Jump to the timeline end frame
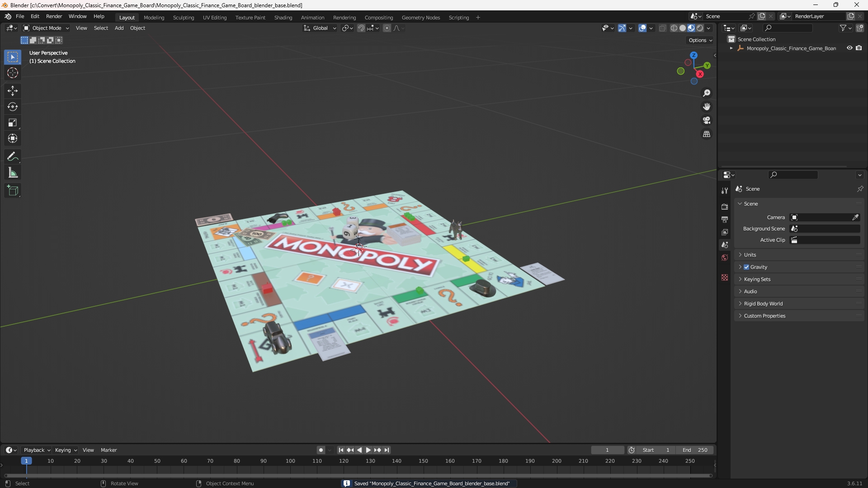Screen dimensions: 868x488 pyautogui.click(x=387, y=450)
